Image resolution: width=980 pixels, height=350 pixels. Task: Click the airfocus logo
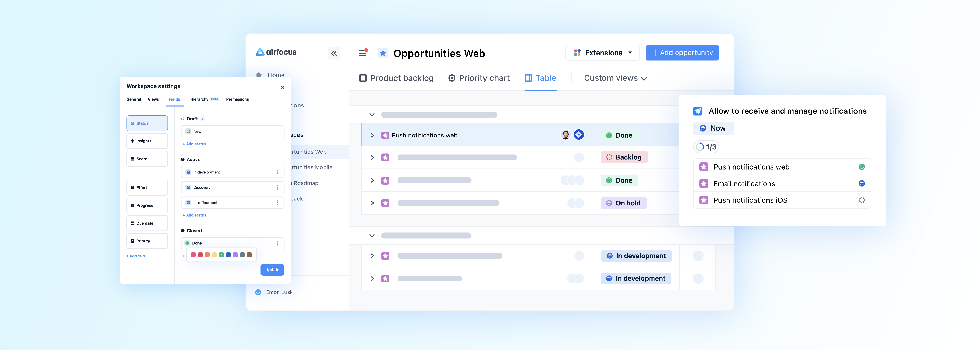tap(276, 52)
